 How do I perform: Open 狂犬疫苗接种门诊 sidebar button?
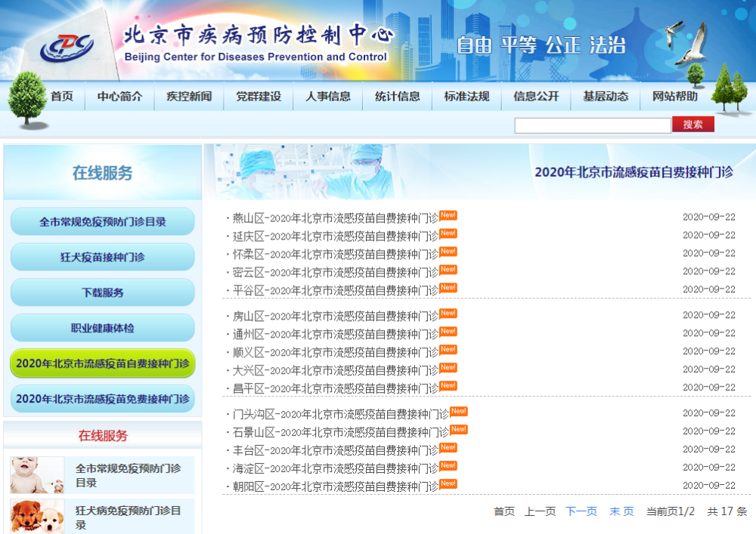103,257
